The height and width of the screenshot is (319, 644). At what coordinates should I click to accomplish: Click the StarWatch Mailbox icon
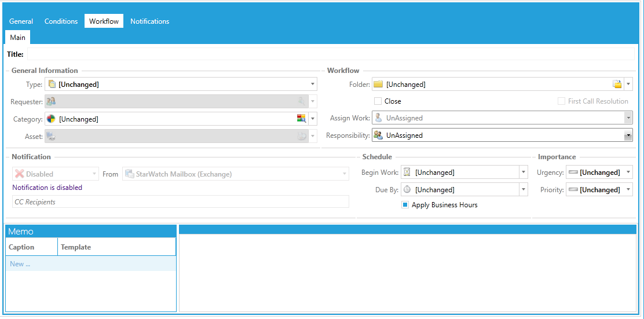(130, 174)
